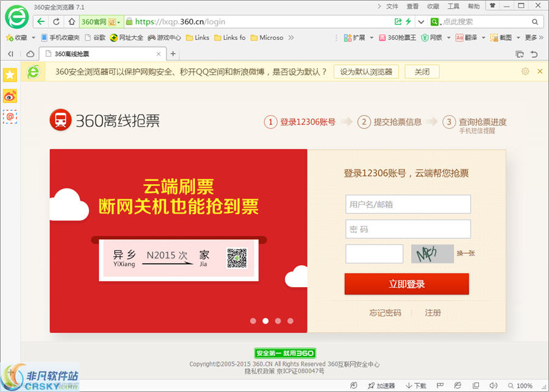The image size is (549, 392).
Task: Open a new tab with plus button
Action: [x=173, y=54]
